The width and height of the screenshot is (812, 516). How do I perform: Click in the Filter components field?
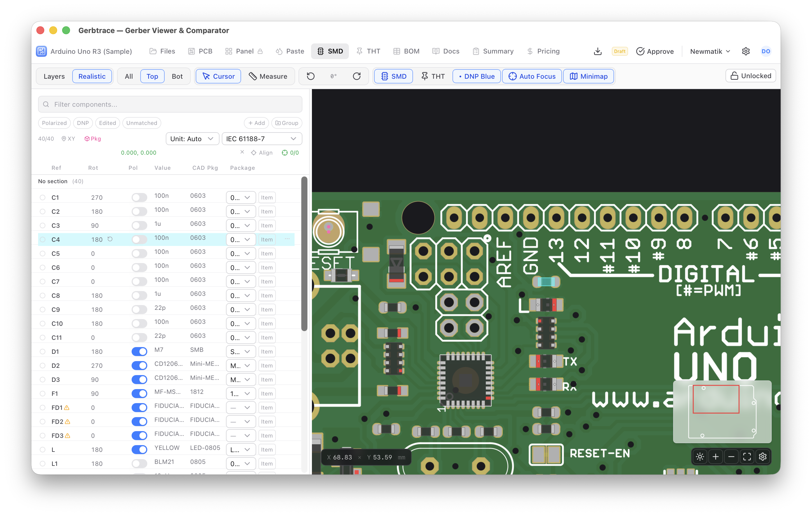[x=170, y=104]
